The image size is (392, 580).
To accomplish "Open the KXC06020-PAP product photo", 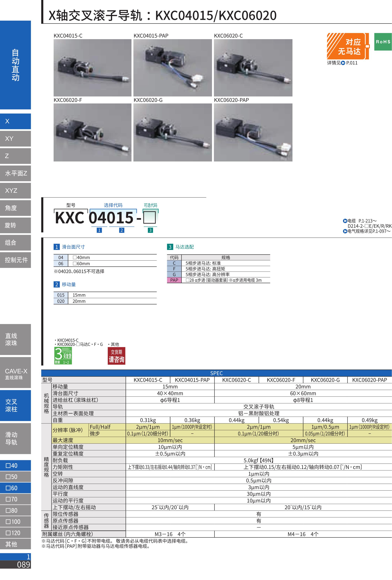I will pos(253,132).
